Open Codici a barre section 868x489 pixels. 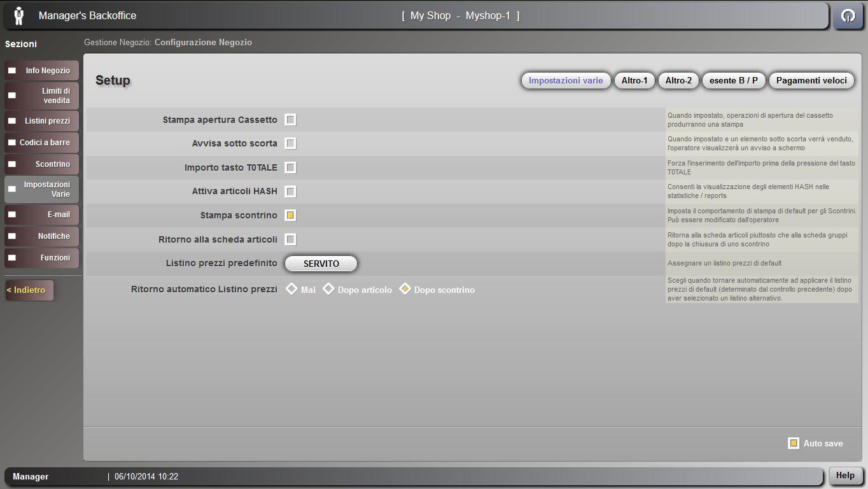click(x=42, y=143)
